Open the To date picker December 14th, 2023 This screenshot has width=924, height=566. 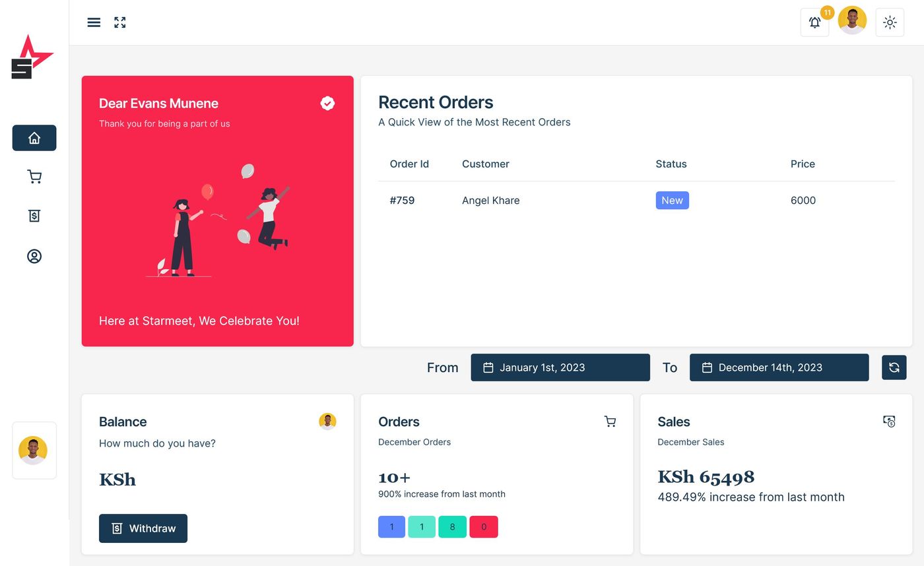click(x=779, y=367)
